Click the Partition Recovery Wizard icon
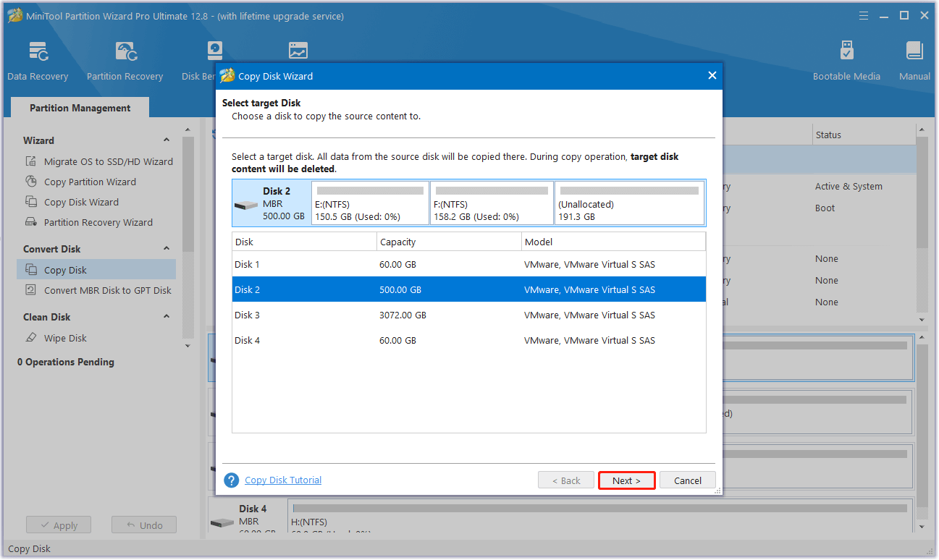939x560 pixels. [x=31, y=222]
